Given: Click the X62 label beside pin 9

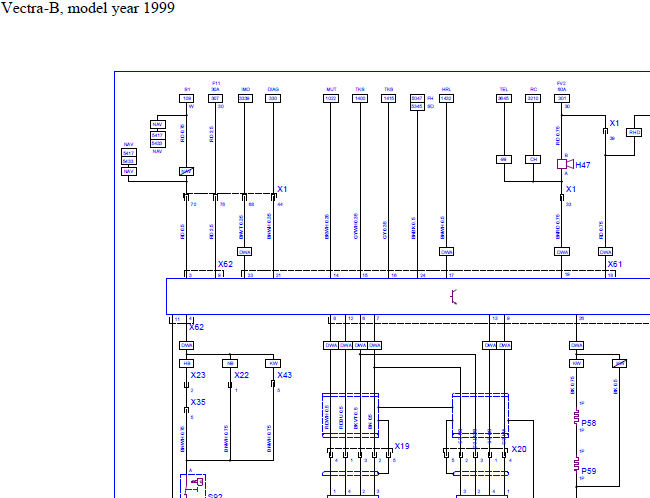Looking at the screenshot, I should point(226,264).
